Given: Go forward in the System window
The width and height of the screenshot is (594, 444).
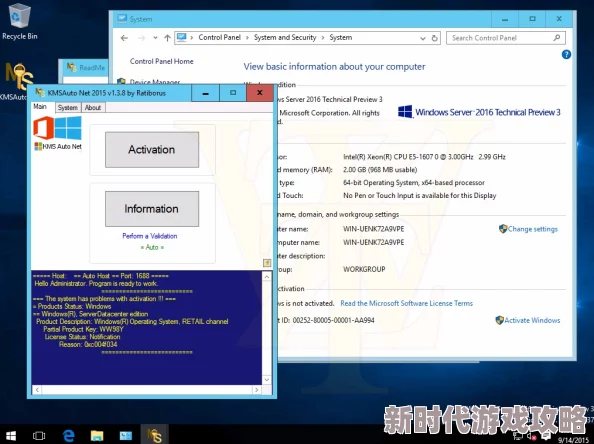Looking at the screenshot, I should click(x=141, y=38).
